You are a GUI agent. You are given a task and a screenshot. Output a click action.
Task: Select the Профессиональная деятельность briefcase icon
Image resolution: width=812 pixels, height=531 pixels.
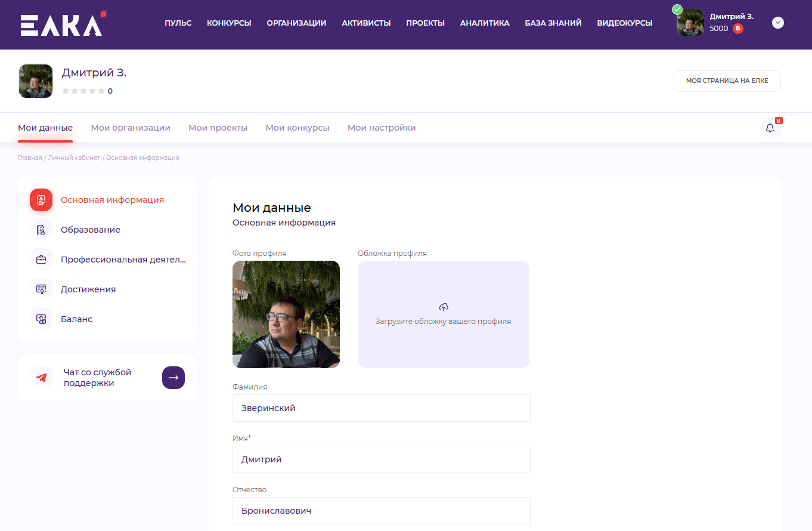point(41,260)
